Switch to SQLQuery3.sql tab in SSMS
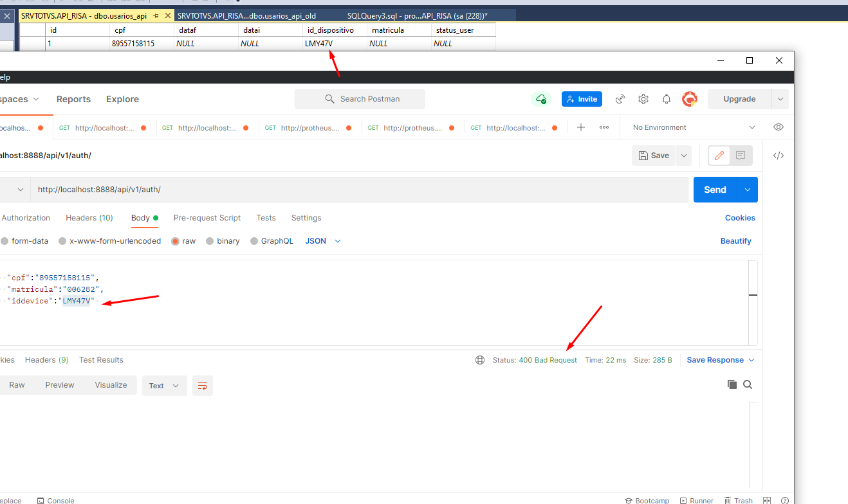848x504 pixels. (x=418, y=15)
